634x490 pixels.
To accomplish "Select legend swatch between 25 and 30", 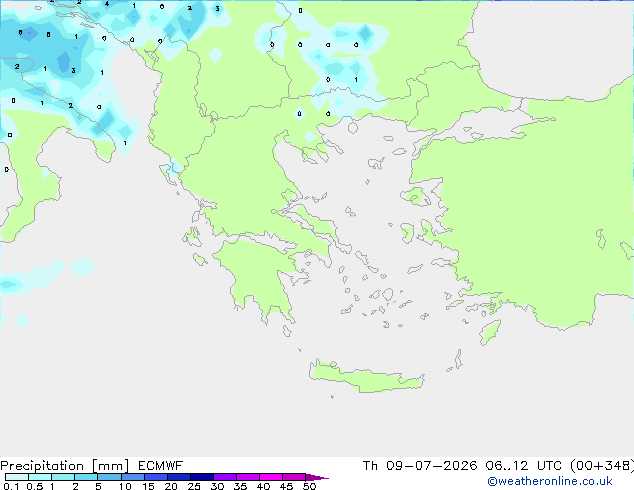I will (x=201, y=477).
